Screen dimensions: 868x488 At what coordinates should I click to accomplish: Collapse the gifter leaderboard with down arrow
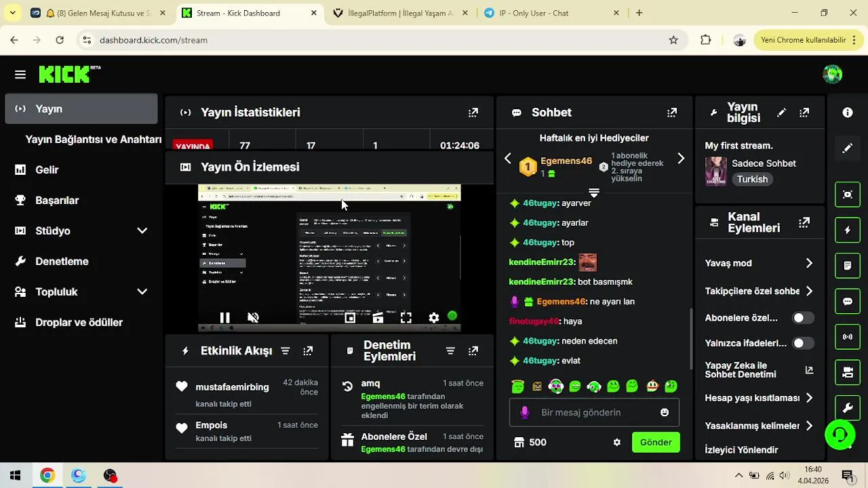(594, 193)
